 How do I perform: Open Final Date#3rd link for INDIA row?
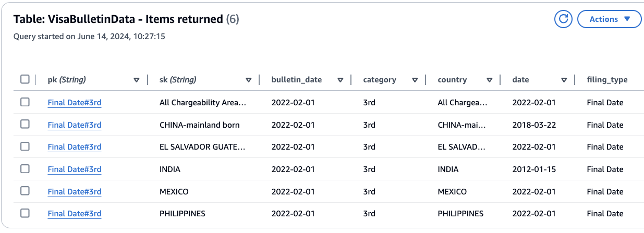75,169
